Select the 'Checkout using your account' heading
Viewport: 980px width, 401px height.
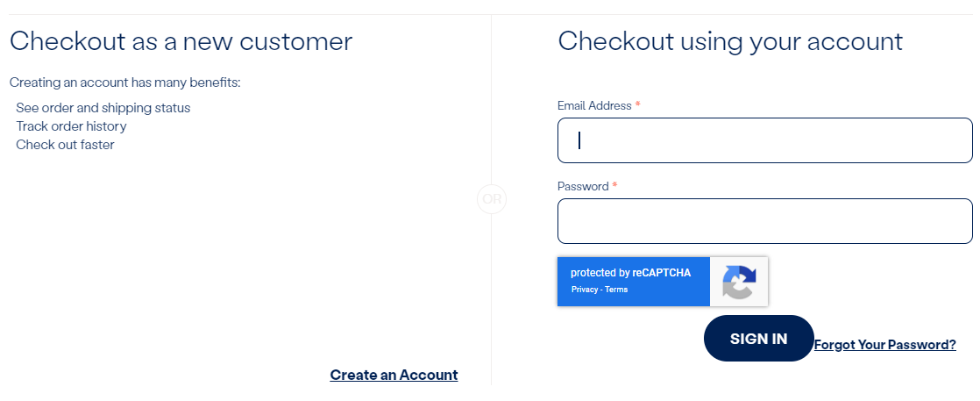coord(730,42)
